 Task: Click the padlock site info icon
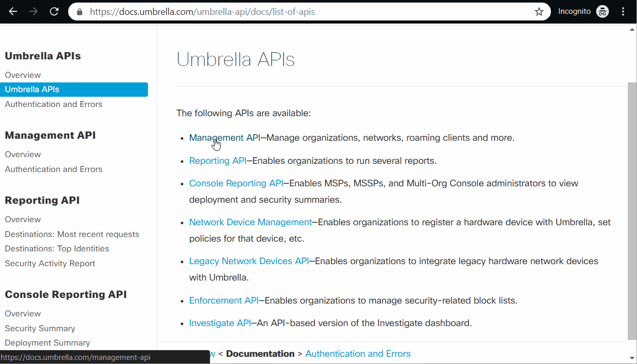(79, 11)
